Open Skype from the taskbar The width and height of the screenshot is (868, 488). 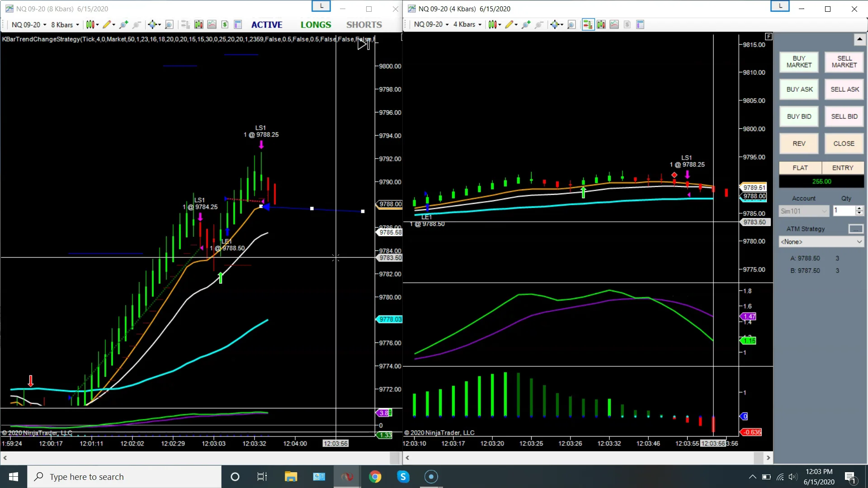point(403,477)
